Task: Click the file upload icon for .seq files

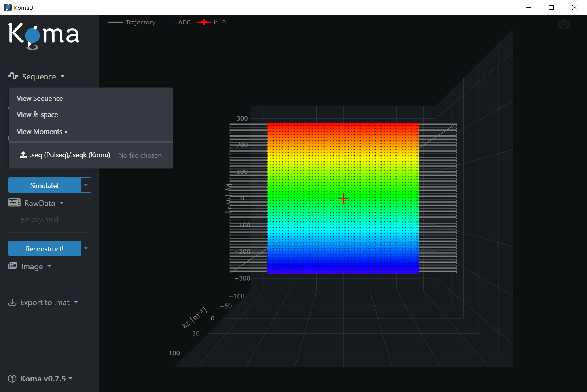Action: (23, 155)
